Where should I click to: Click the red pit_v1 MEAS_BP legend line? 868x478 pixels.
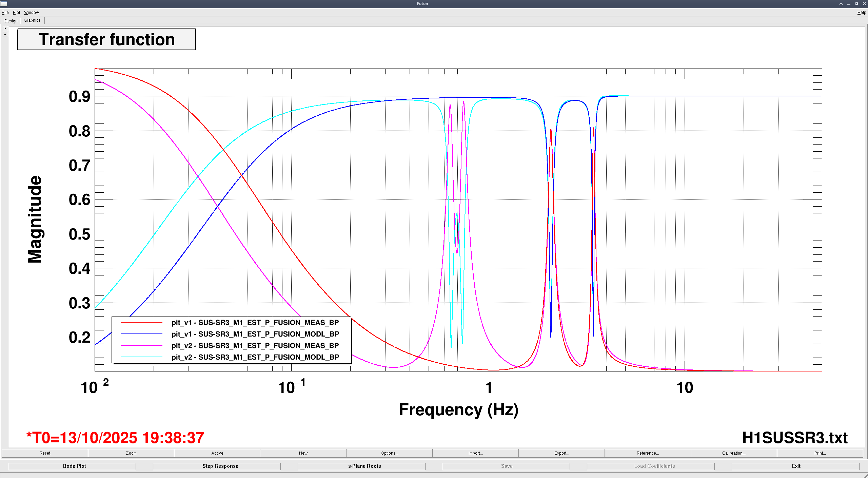pyautogui.click(x=142, y=323)
